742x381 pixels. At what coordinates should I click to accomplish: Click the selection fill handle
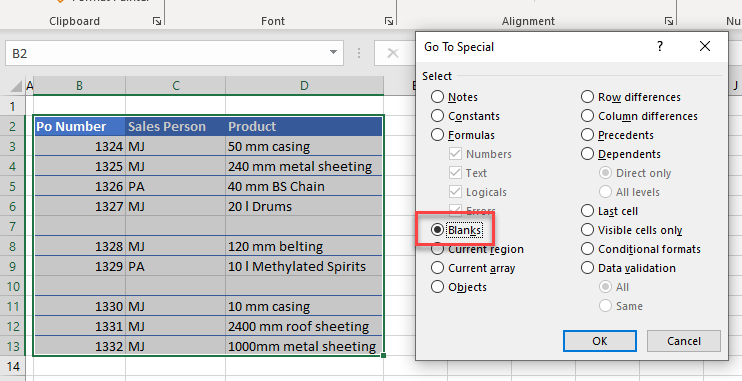tap(383, 355)
